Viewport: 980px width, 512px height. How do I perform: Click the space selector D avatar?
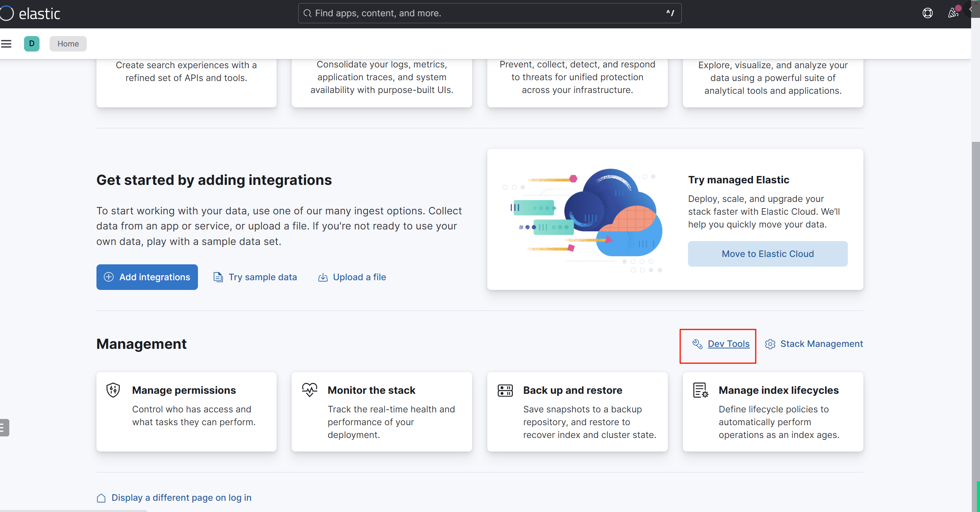(x=32, y=44)
